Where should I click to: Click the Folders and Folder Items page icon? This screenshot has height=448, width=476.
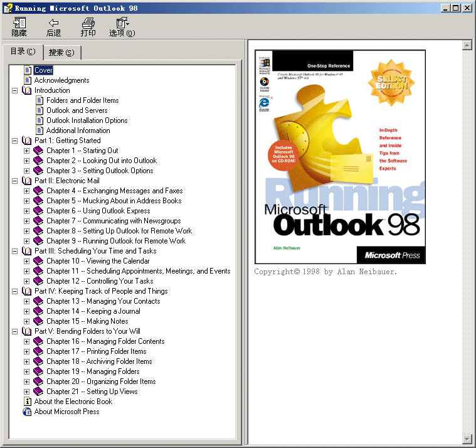click(x=40, y=100)
